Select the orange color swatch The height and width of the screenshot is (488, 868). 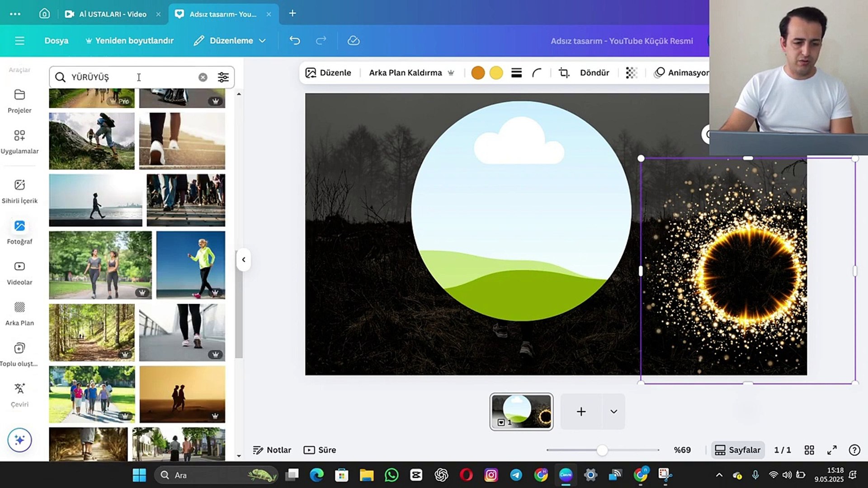478,73
